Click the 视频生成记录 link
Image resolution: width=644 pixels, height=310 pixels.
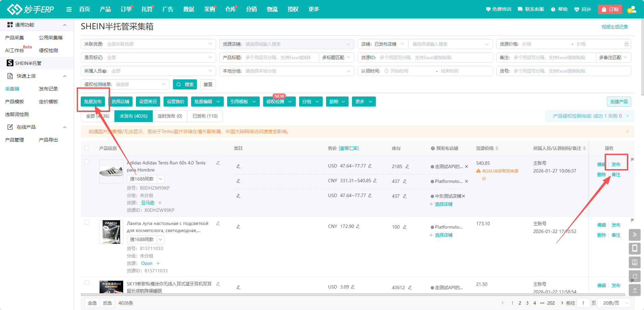(614, 27)
